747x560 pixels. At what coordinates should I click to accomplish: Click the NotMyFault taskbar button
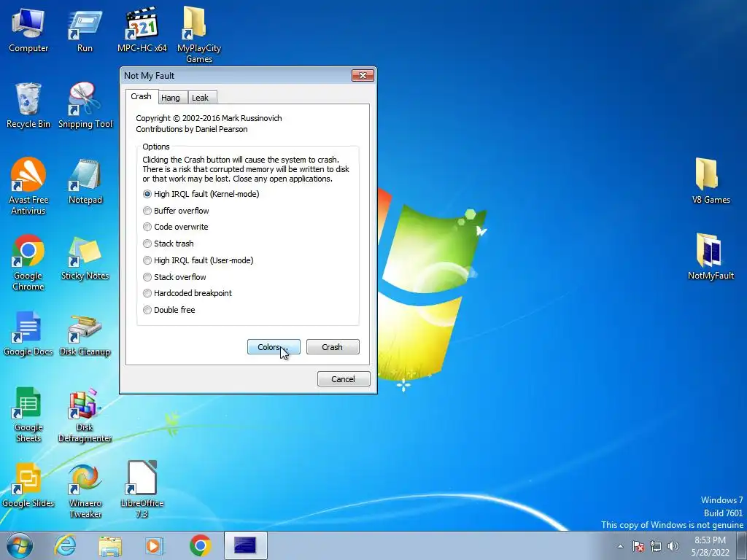[x=245, y=545]
